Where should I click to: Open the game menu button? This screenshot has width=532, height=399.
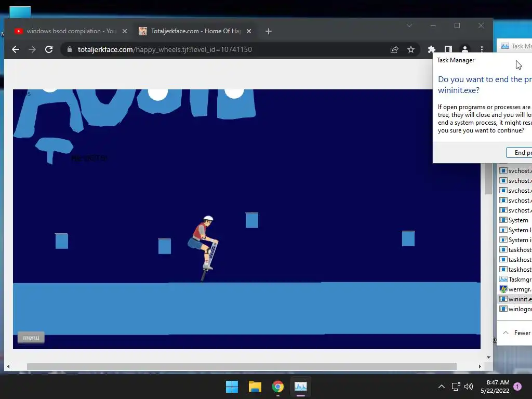(x=31, y=338)
